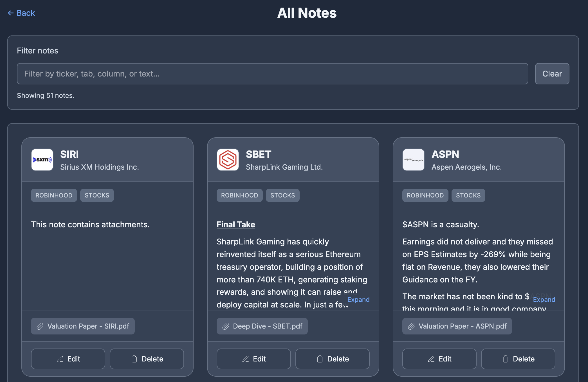Click the back arrow icon next to Back
The image size is (588, 382).
[10, 13]
